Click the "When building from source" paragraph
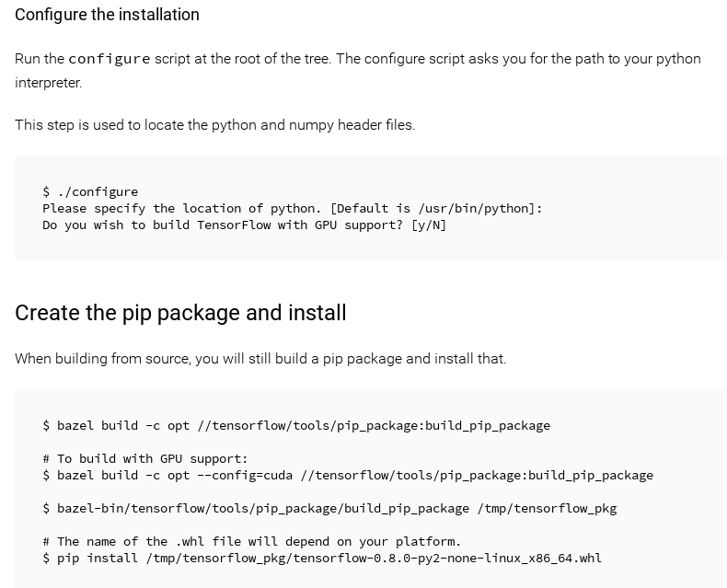727x588 pixels. (260, 359)
